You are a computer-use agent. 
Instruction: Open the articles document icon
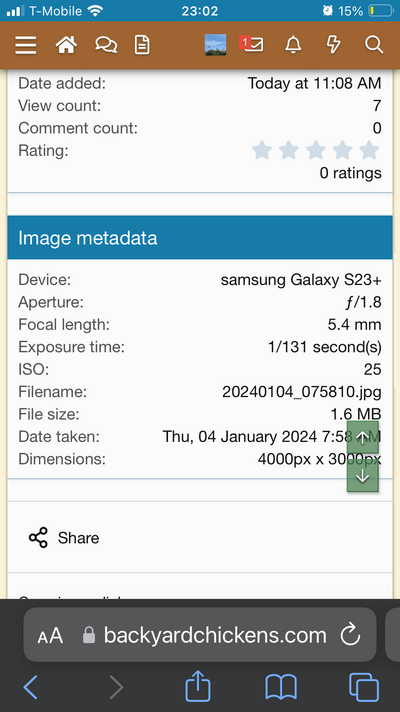142,45
